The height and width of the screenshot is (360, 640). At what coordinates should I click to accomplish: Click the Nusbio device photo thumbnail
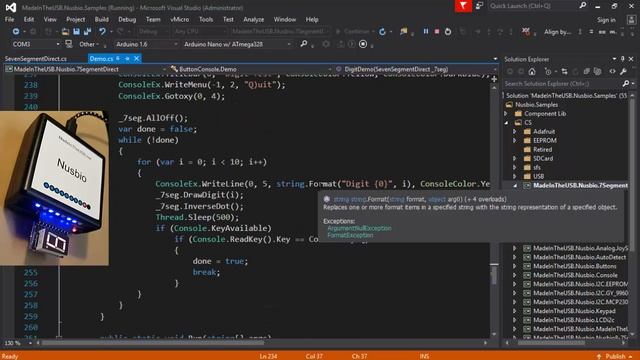[54, 188]
